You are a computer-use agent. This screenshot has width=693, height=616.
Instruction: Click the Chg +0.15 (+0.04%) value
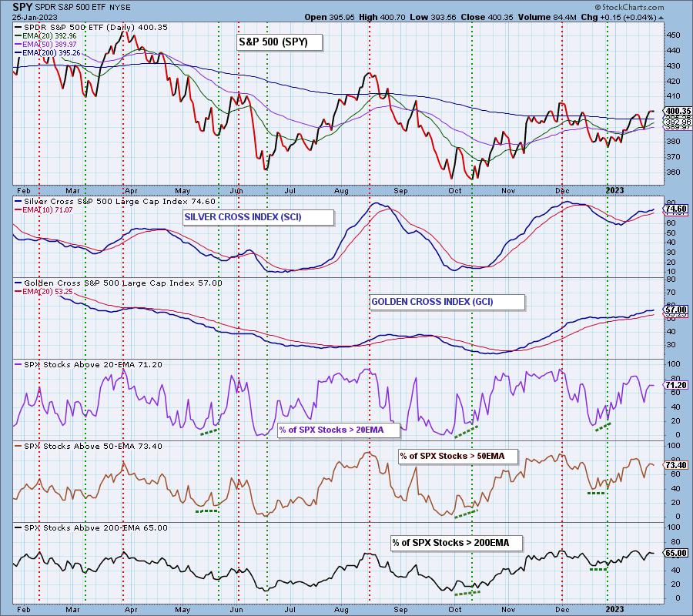pos(619,17)
